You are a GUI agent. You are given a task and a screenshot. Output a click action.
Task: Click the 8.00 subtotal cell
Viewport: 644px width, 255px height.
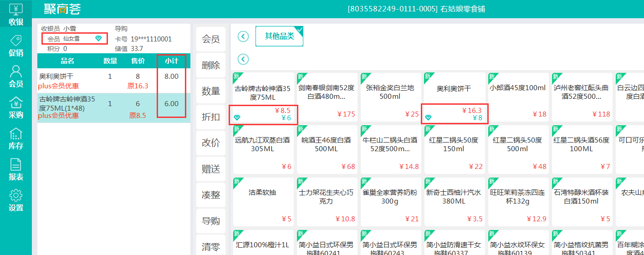(x=171, y=76)
